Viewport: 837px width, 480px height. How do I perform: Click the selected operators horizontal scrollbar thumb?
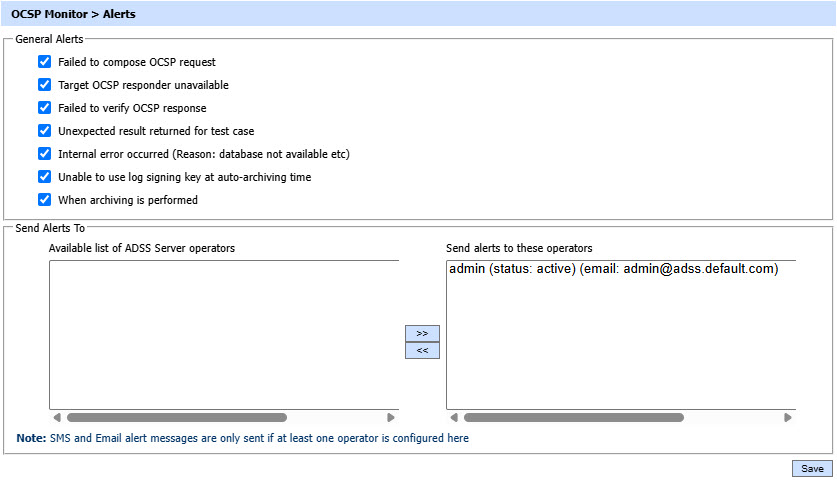[x=573, y=418]
